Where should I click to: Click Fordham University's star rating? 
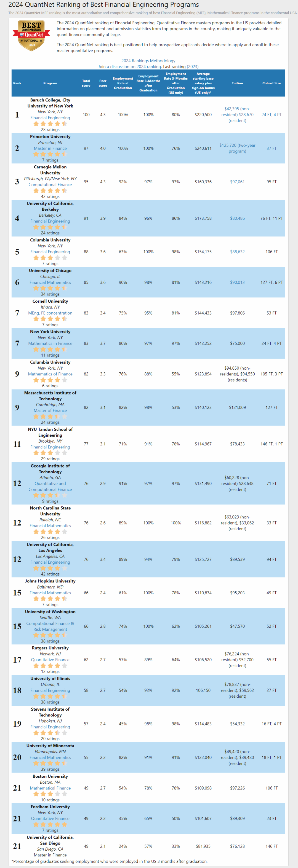50,824
